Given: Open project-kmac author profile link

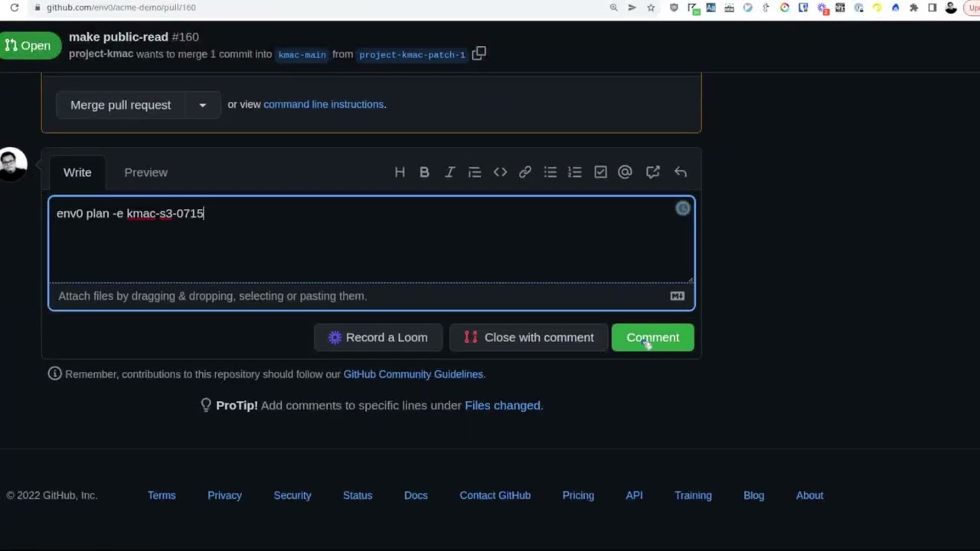Looking at the screenshot, I should [x=101, y=54].
